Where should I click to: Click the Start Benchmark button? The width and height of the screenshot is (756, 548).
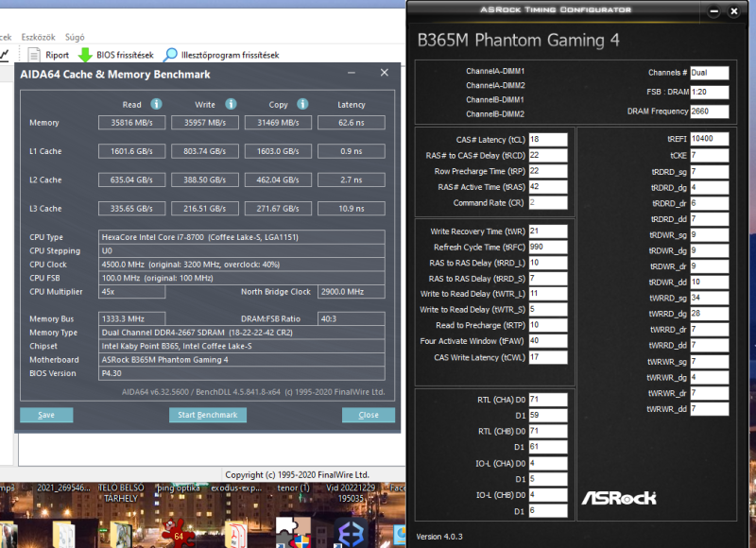tap(208, 415)
